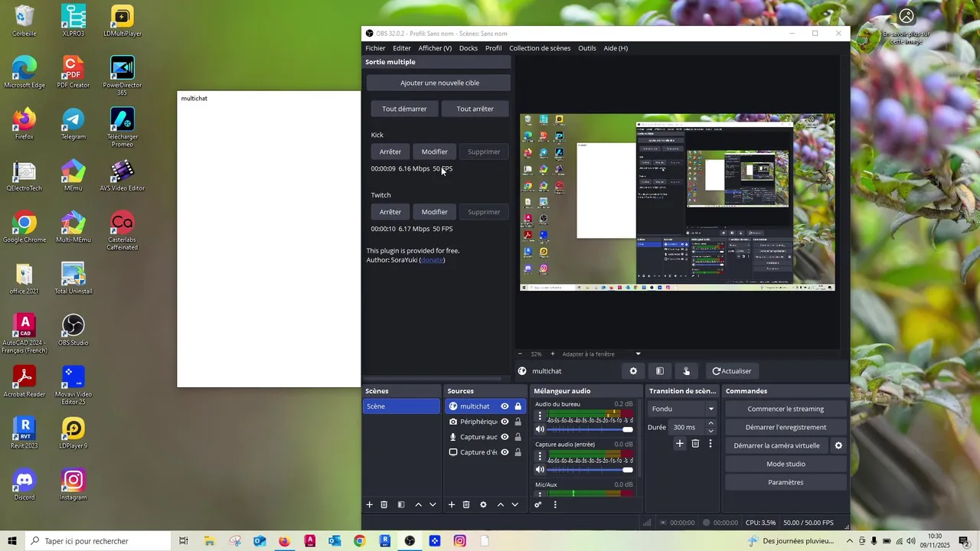Follow the donate link
Image resolution: width=980 pixels, height=551 pixels.
tap(432, 260)
